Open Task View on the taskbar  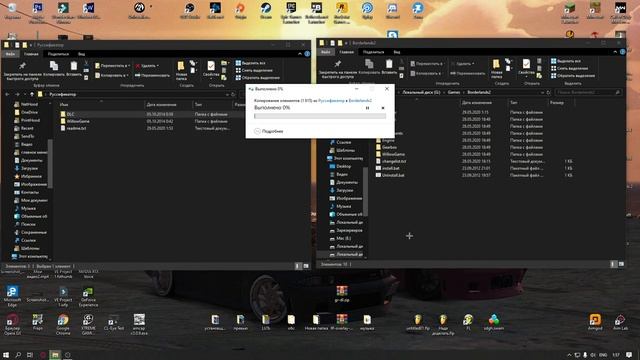(30, 355)
